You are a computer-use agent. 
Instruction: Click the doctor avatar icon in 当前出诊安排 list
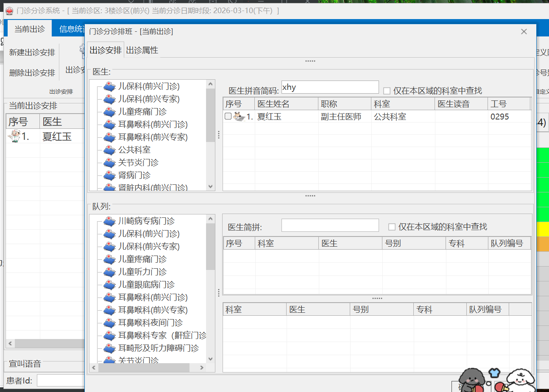[14, 136]
